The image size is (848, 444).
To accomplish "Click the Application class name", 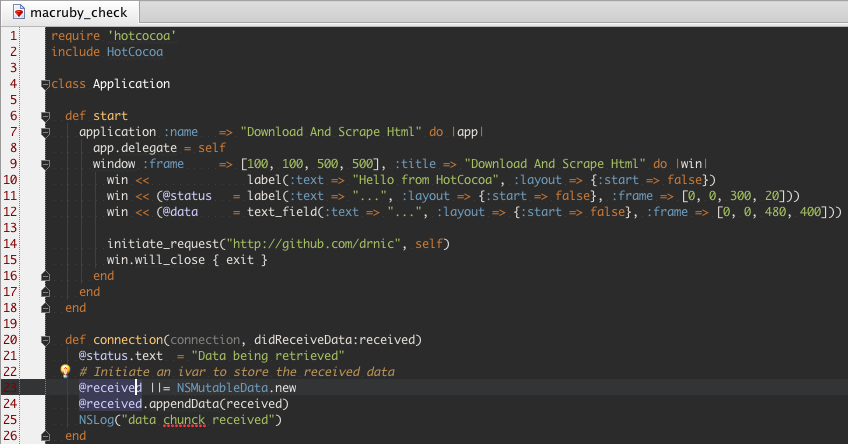I will click(x=131, y=84).
